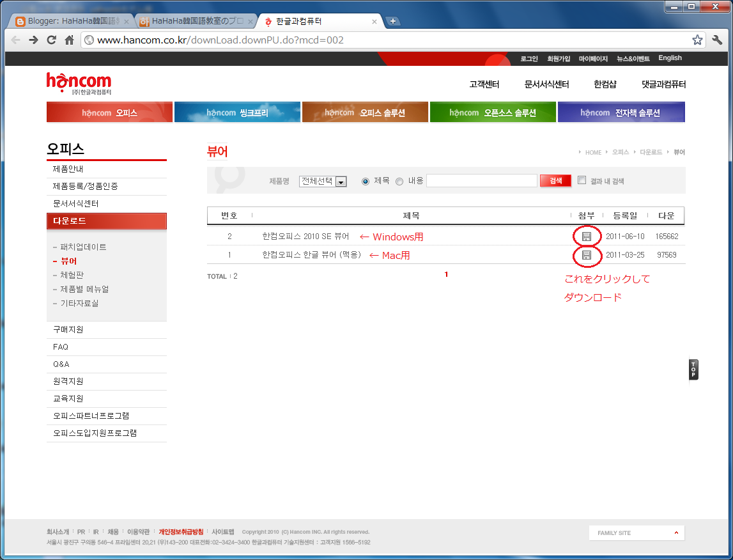
Task: Select the 내용 radio button
Action: coord(399,182)
